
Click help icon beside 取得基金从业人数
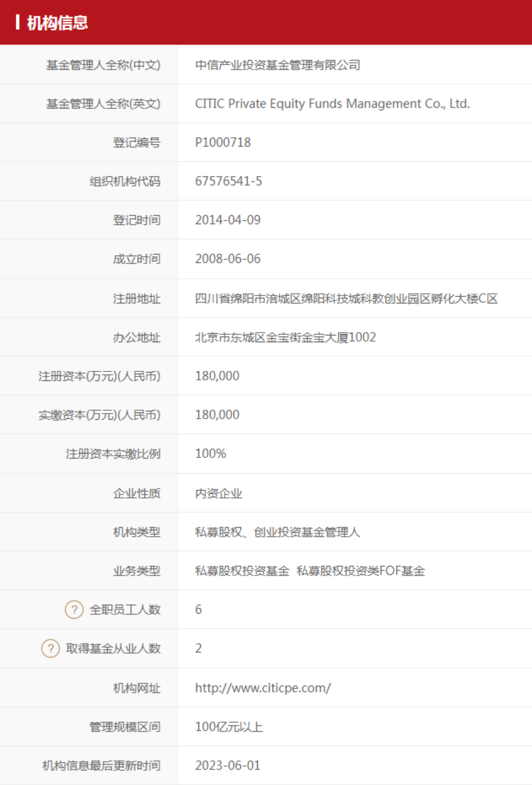pyautogui.click(x=51, y=648)
